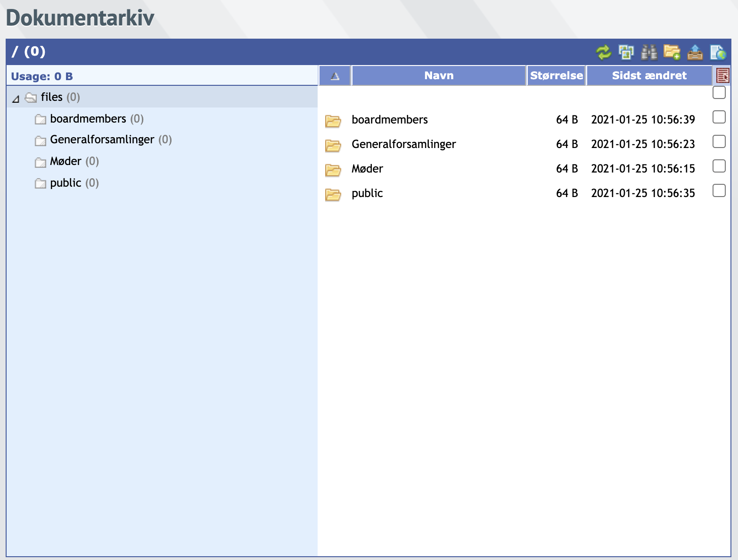Image resolution: width=738 pixels, height=560 pixels.
Task: Tick the checkbox for boardmembers row
Action: click(719, 117)
